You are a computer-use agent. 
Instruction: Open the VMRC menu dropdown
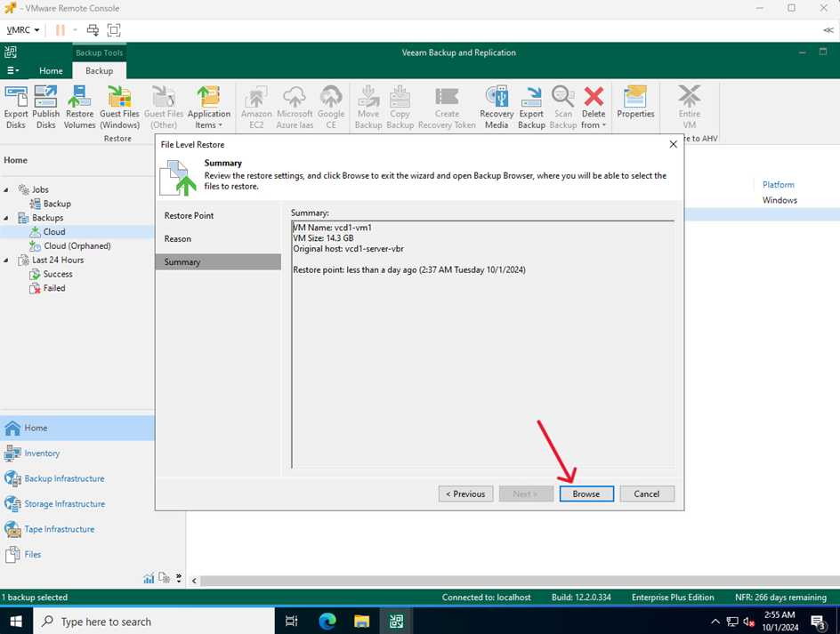point(23,29)
